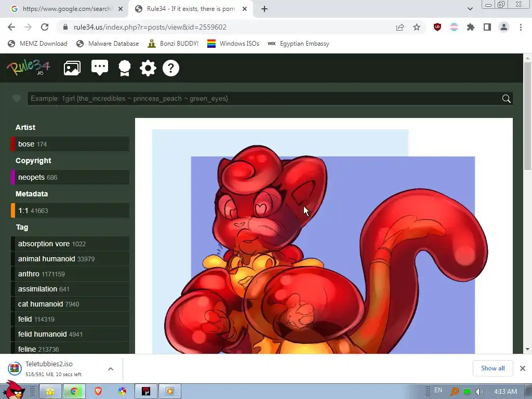Open the Malware Database bookmark
This screenshot has width=532, height=399.
tap(108, 44)
